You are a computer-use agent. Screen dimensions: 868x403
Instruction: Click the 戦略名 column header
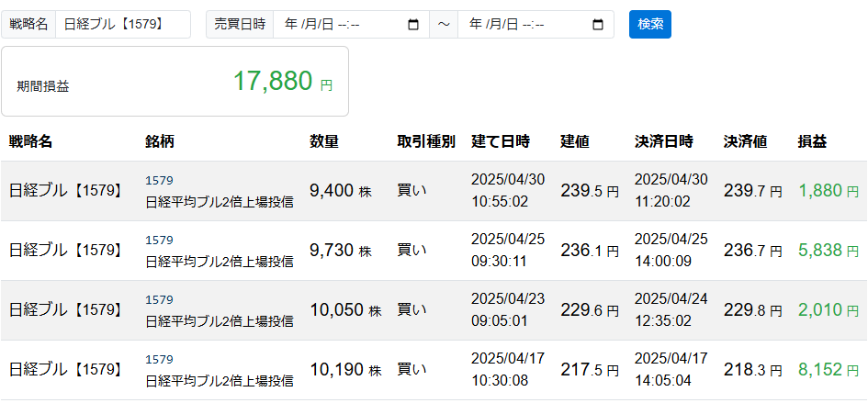[x=30, y=141]
